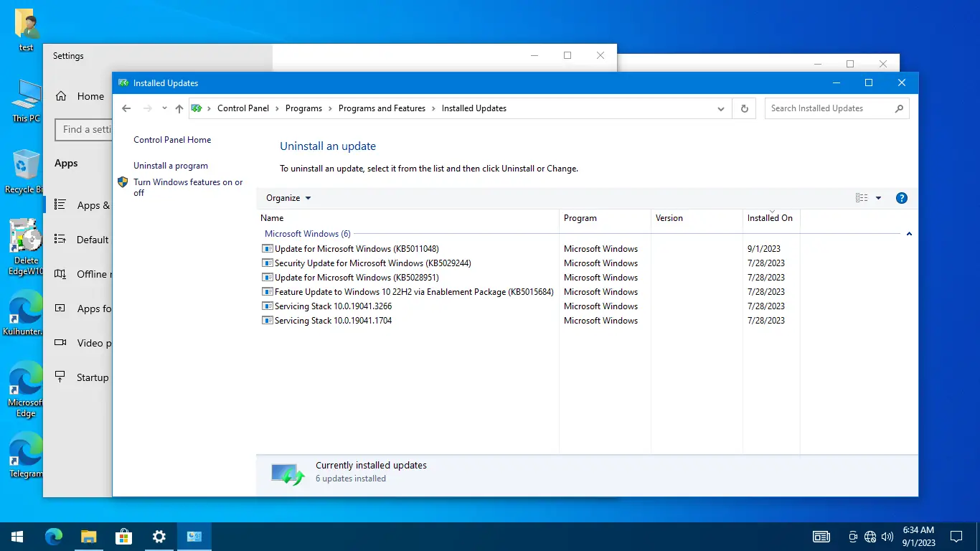Click the search magnifier icon
This screenshot has height=551, width=980.
pos(900,108)
